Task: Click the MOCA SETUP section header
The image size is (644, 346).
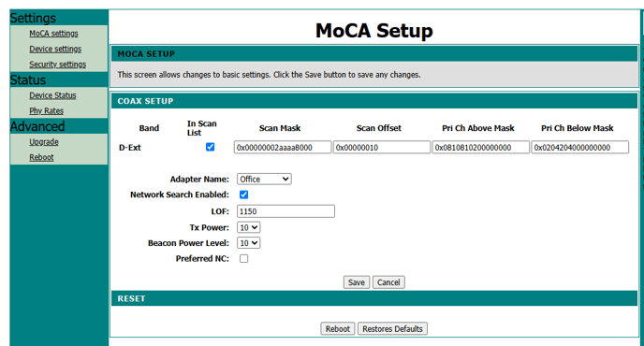Action: 374,53
